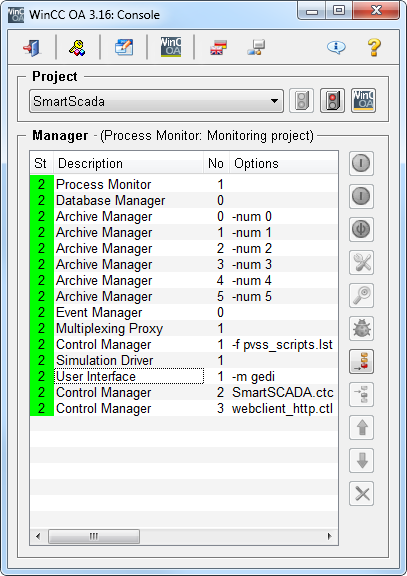Click the second manager power button
Viewport: 407px width, 576px height.
point(361,196)
